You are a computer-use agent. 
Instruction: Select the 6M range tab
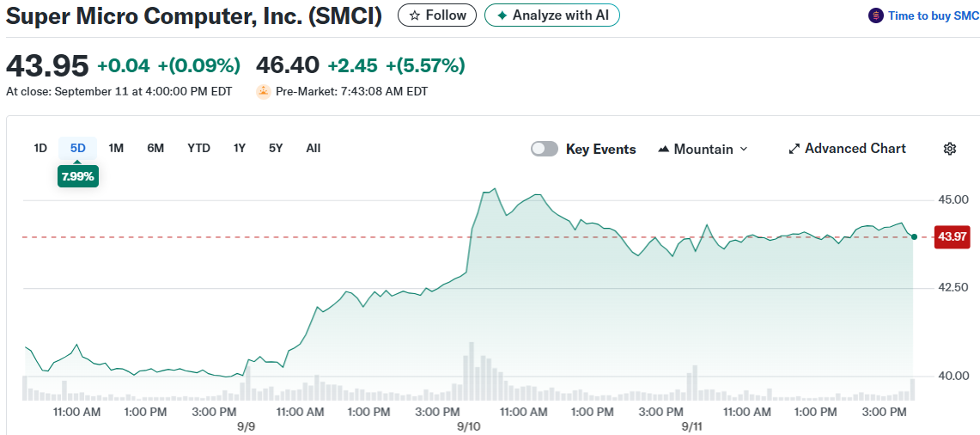coord(155,149)
